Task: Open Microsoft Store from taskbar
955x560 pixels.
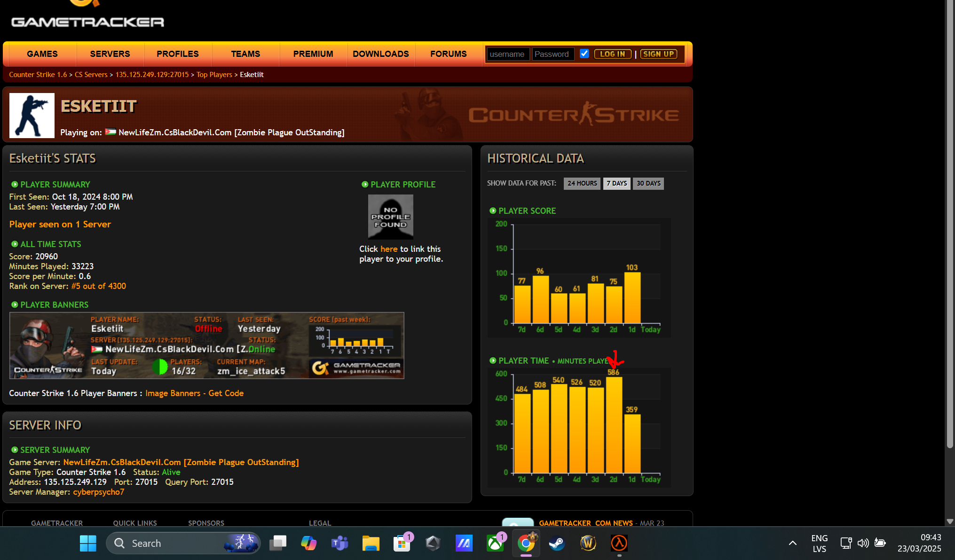Action: (x=402, y=544)
